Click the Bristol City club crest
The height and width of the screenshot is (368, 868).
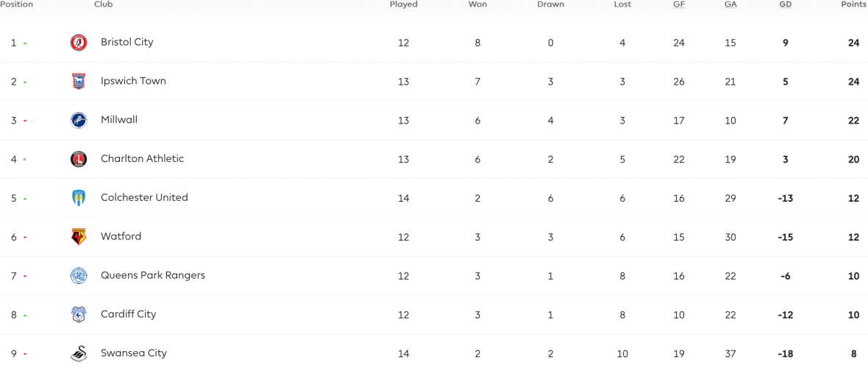[x=79, y=43]
